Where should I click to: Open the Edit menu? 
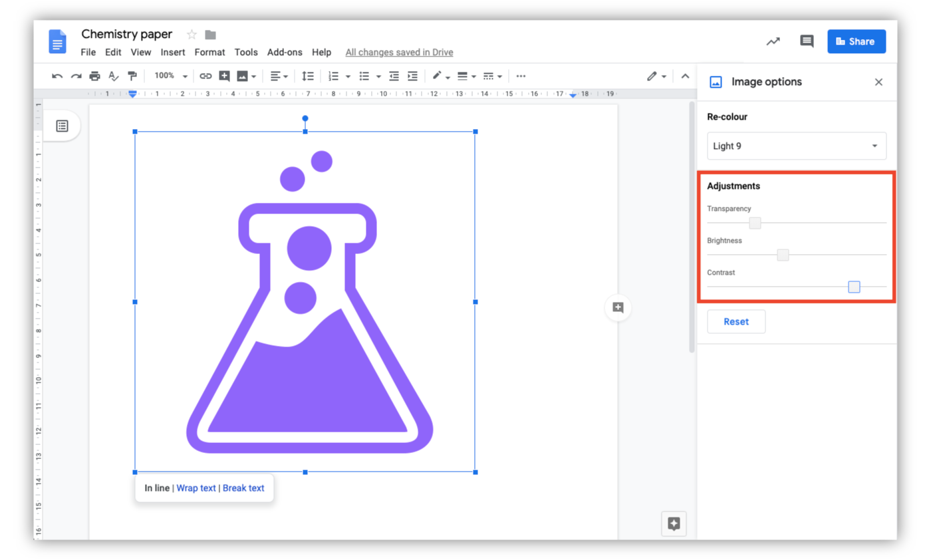click(x=113, y=52)
